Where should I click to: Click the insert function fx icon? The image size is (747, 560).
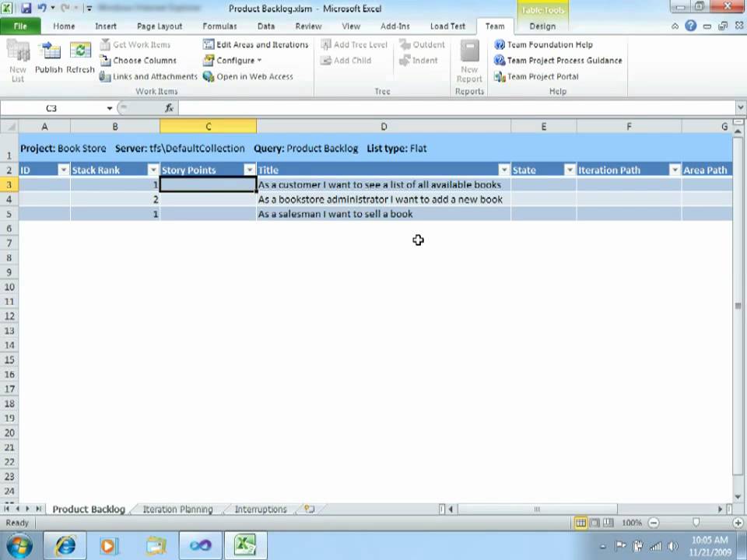tap(169, 109)
